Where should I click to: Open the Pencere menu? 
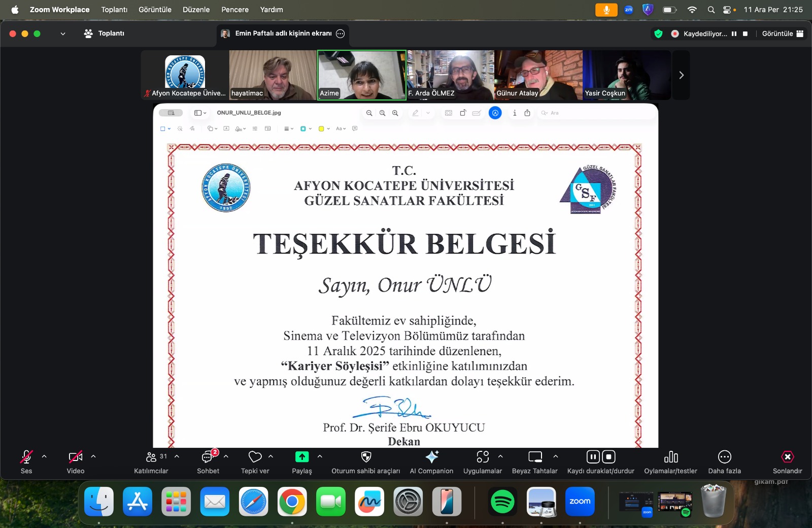(x=235, y=10)
